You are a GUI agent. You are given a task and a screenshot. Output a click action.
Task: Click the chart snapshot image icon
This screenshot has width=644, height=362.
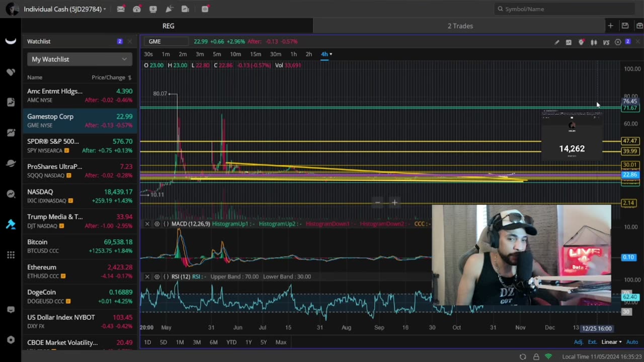tap(569, 42)
